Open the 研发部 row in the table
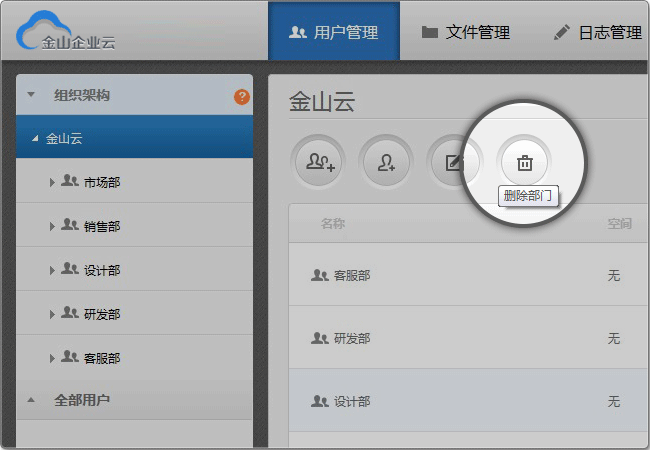 [468, 337]
